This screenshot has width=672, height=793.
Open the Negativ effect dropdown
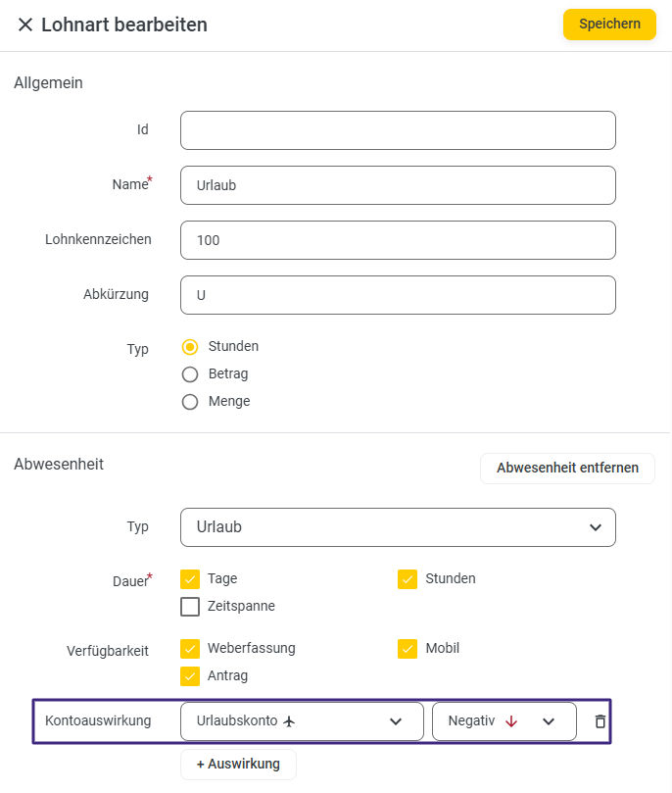[549, 721]
